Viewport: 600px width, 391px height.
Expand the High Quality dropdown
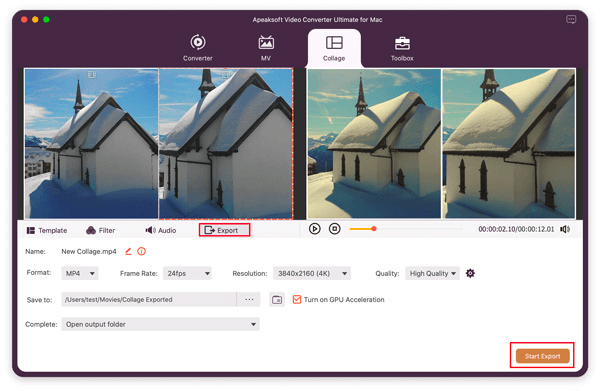[432, 274]
